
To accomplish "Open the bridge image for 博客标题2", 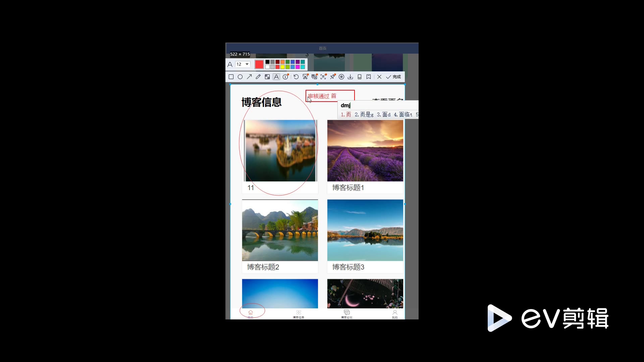I will [x=280, y=230].
